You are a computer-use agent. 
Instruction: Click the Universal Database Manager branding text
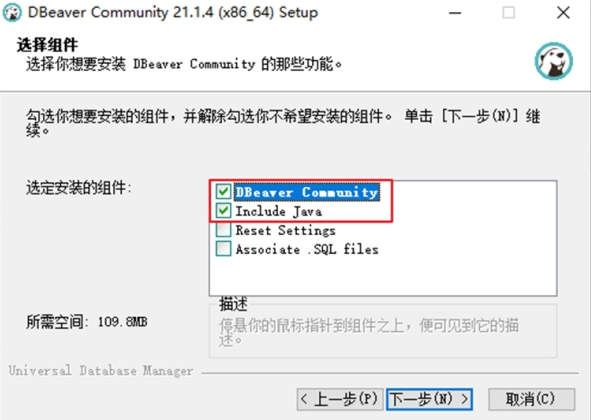(101, 371)
